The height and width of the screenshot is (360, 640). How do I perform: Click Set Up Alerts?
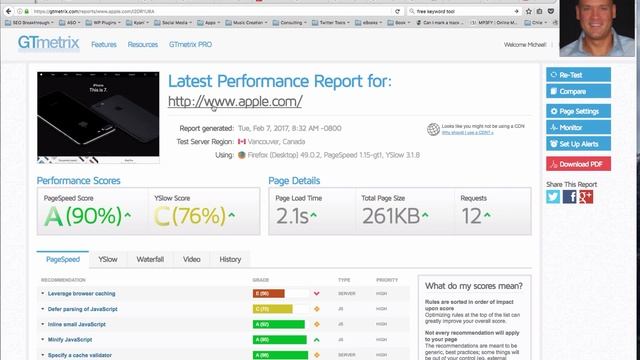578,144
